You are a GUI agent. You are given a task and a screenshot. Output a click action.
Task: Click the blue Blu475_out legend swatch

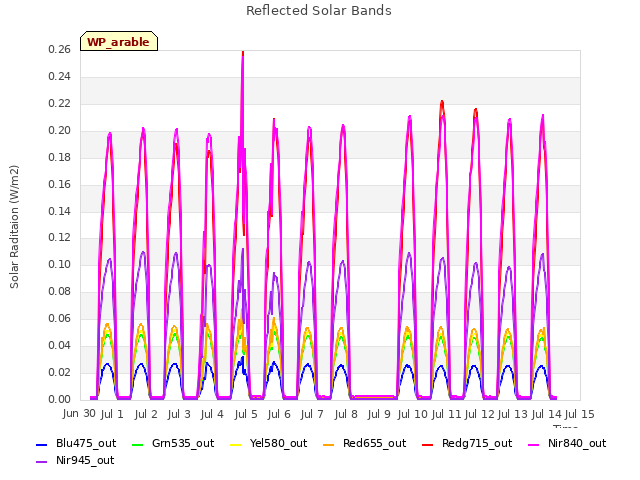(x=42, y=444)
